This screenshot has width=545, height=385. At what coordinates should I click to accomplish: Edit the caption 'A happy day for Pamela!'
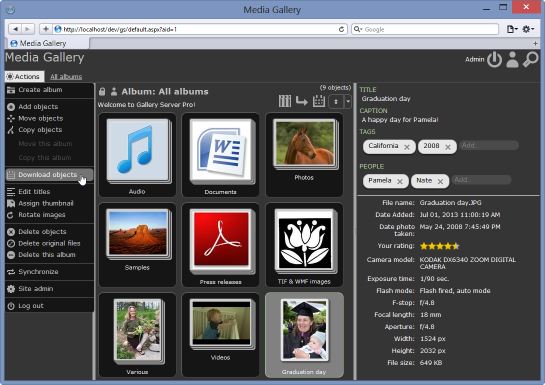click(x=400, y=120)
